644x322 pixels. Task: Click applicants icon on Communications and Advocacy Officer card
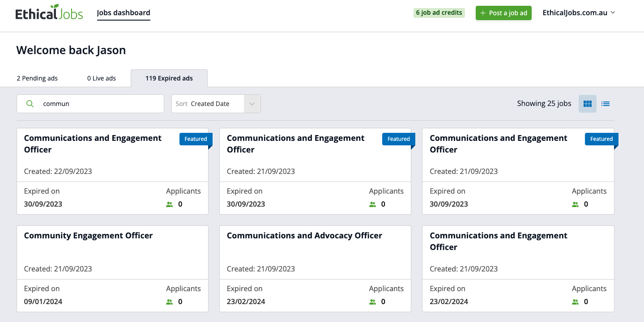coord(372,302)
